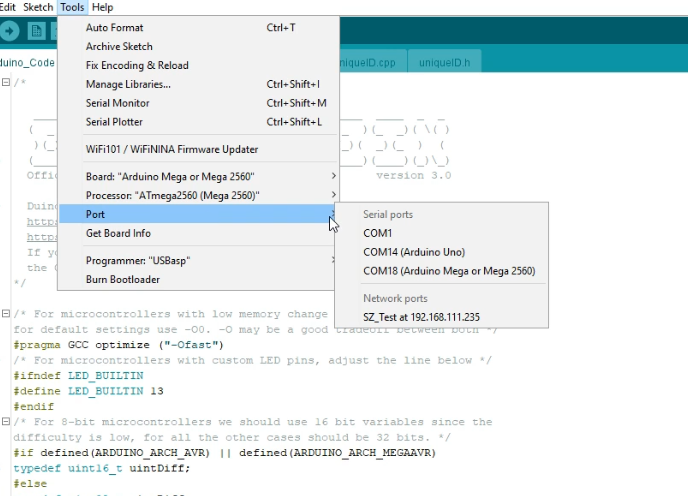688x496 pixels.
Task: Collapse the low memory comment fold
Action: pyautogui.click(x=6, y=313)
